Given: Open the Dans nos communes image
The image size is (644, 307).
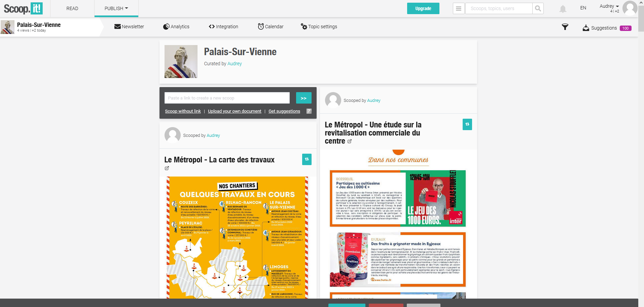Looking at the screenshot, I should (x=398, y=224).
